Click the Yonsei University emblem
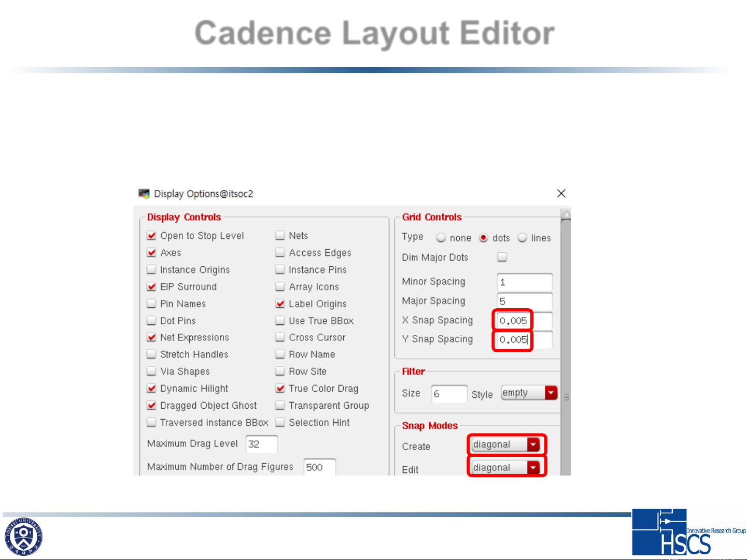Viewport: 747px width, 560px height. pyautogui.click(x=23, y=537)
